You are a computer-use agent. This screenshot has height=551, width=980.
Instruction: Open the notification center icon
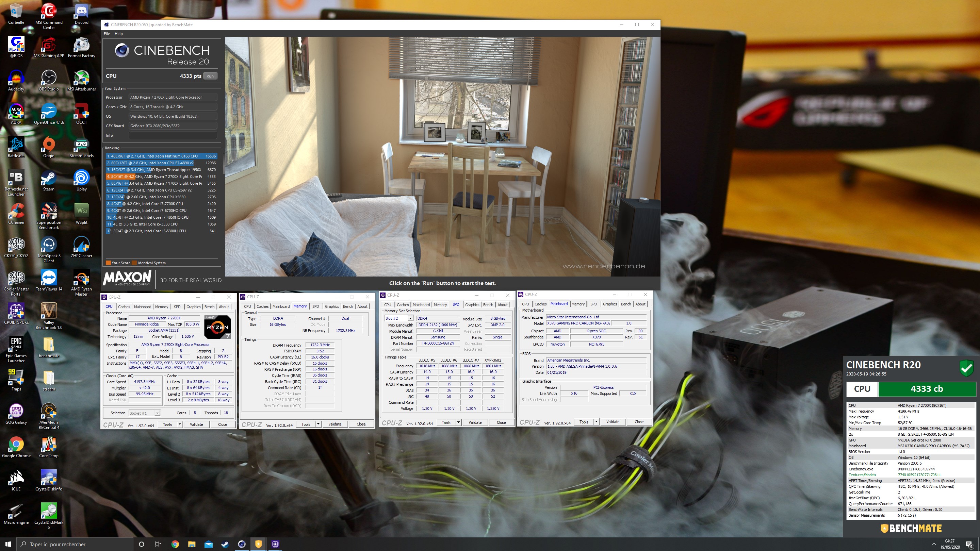[x=969, y=544]
